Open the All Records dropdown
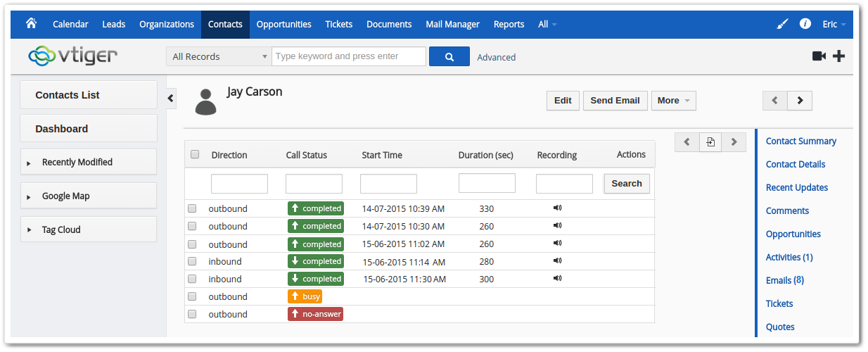Screen dimensions: 868x352 coord(219,57)
